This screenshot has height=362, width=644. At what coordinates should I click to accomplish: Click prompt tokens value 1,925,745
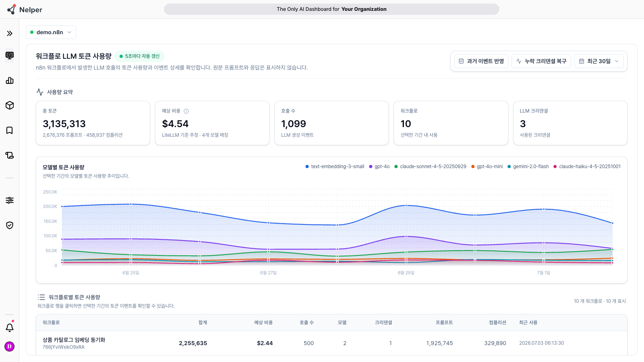pyautogui.click(x=440, y=343)
